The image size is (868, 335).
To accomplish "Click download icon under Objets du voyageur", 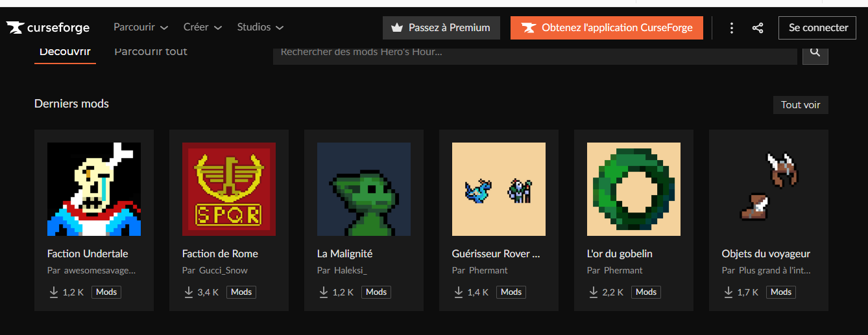I will point(729,292).
